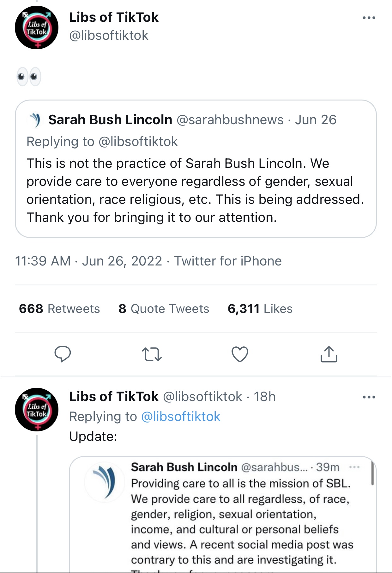View the 8 Quote Tweets list

click(x=164, y=309)
